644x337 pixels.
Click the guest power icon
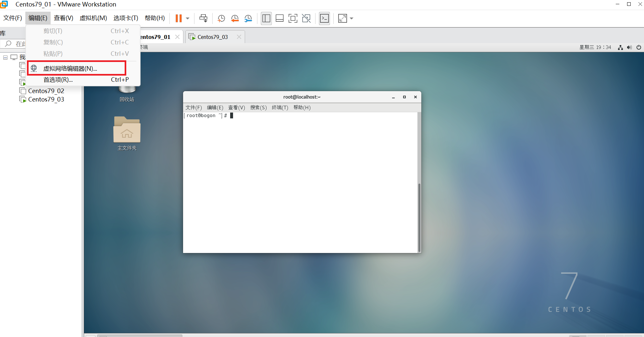639,47
